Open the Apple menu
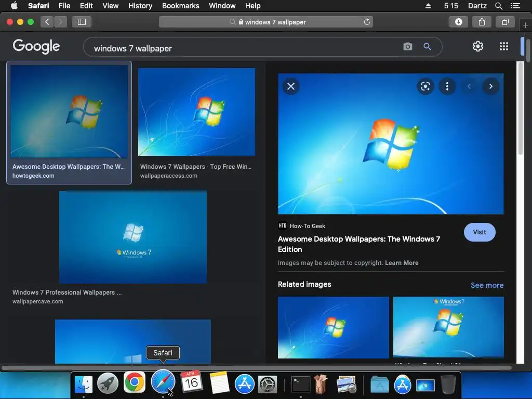The width and height of the screenshot is (532, 399). point(14,6)
